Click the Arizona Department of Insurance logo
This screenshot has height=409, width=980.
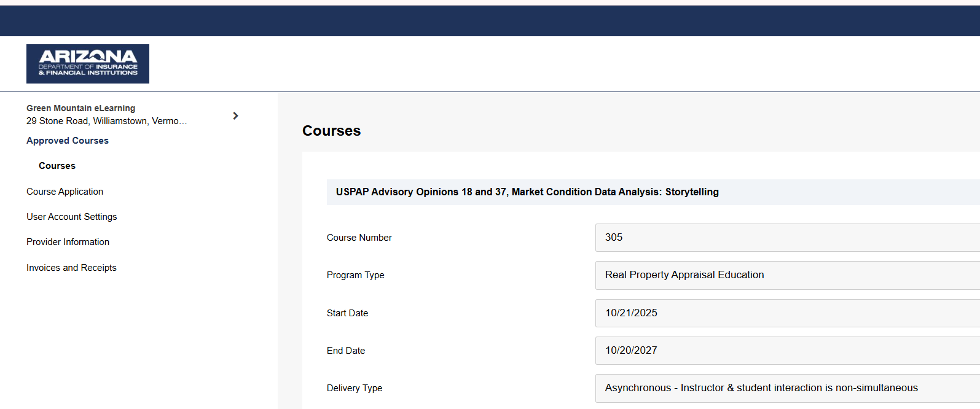88,64
